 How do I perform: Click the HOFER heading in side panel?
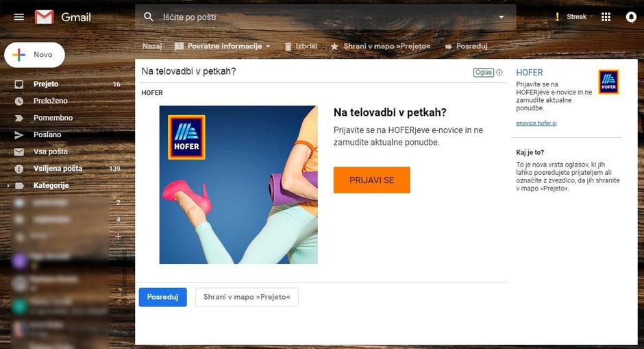[x=530, y=73]
